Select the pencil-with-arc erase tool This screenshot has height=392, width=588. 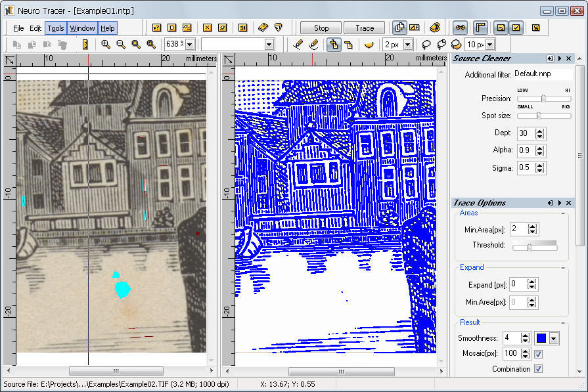[313, 45]
